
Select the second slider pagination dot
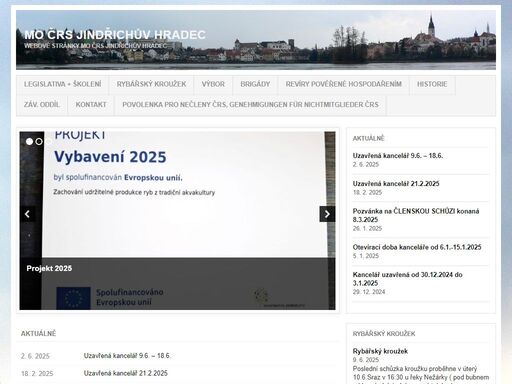click(x=39, y=142)
